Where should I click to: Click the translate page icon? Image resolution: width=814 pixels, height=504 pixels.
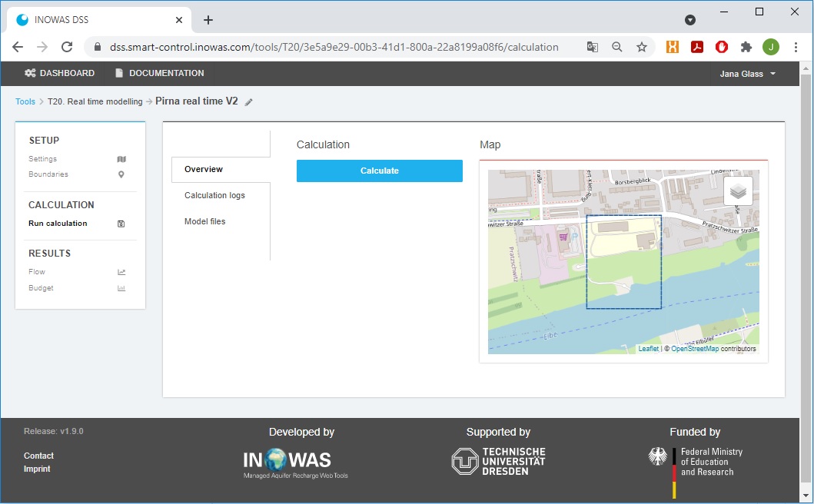(593, 47)
